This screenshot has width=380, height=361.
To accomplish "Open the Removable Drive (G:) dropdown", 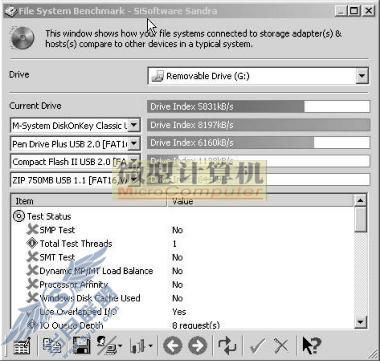I will click(362, 76).
